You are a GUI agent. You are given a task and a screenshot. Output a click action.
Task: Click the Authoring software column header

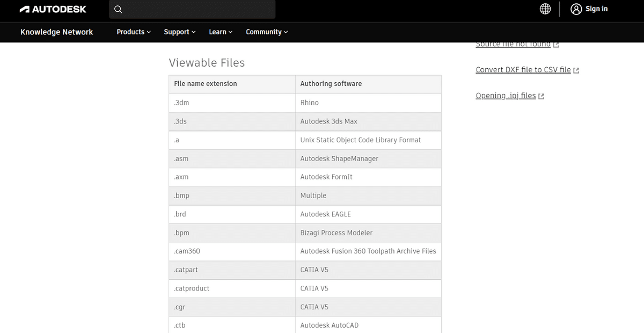[368, 84]
